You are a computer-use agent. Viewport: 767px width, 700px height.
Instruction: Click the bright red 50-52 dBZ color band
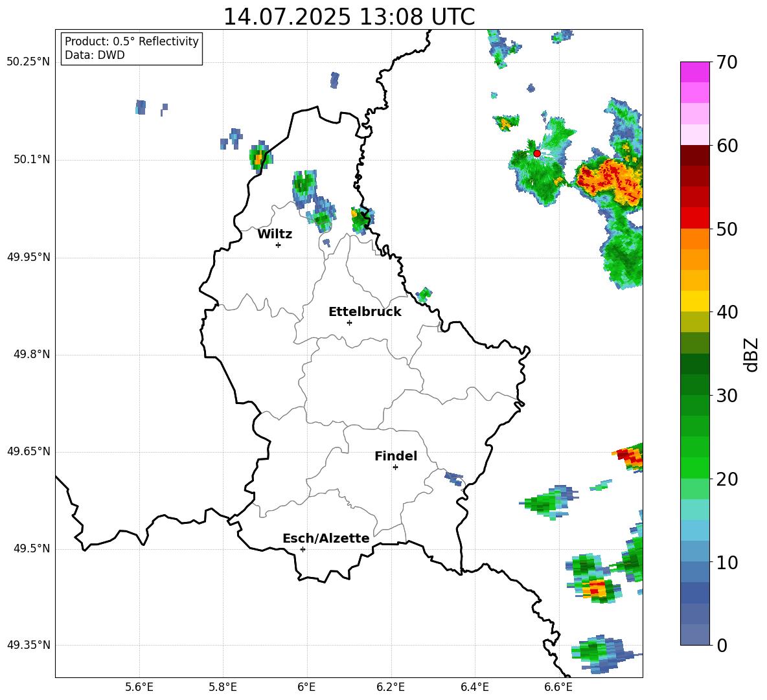click(x=694, y=218)
